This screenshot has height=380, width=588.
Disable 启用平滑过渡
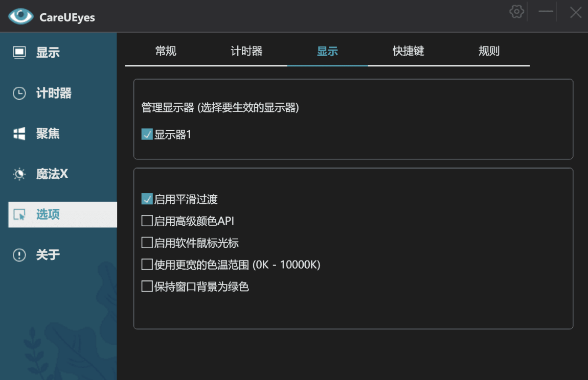146,199
